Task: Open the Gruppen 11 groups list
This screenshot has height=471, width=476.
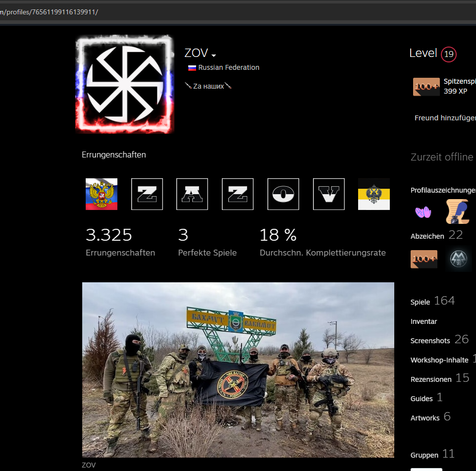Action: pos(432,454)
